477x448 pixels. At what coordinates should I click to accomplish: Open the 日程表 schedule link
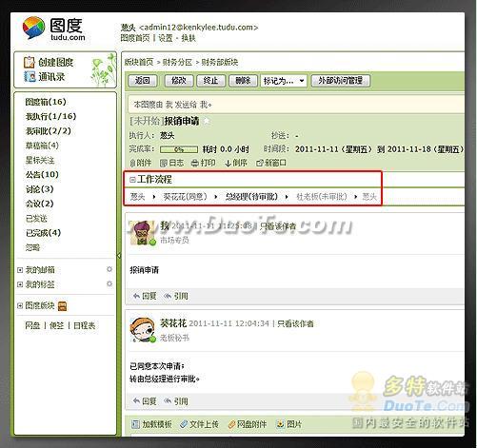tap(84, 325)
